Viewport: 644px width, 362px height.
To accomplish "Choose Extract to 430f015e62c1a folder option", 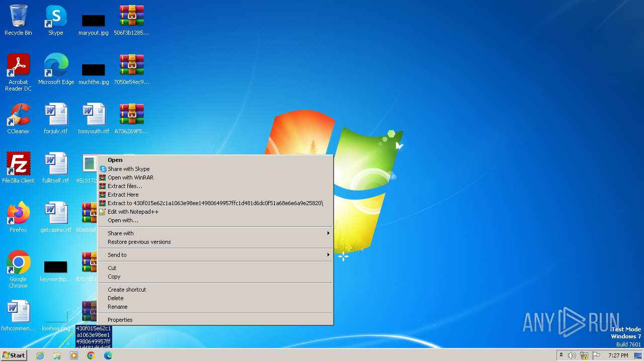I will tap(215, 203).
